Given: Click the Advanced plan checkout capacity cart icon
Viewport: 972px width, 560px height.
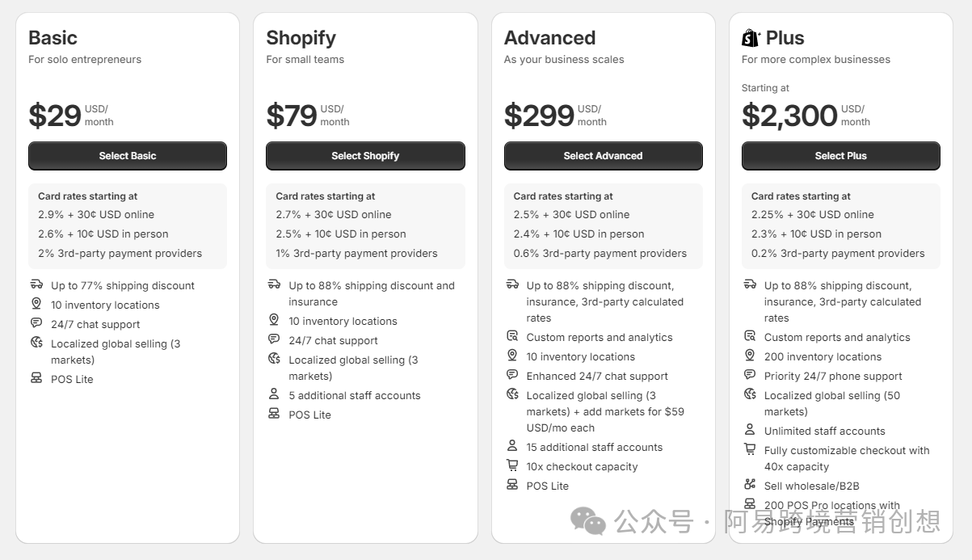Looking at the screenshot, I should point(511,465).
